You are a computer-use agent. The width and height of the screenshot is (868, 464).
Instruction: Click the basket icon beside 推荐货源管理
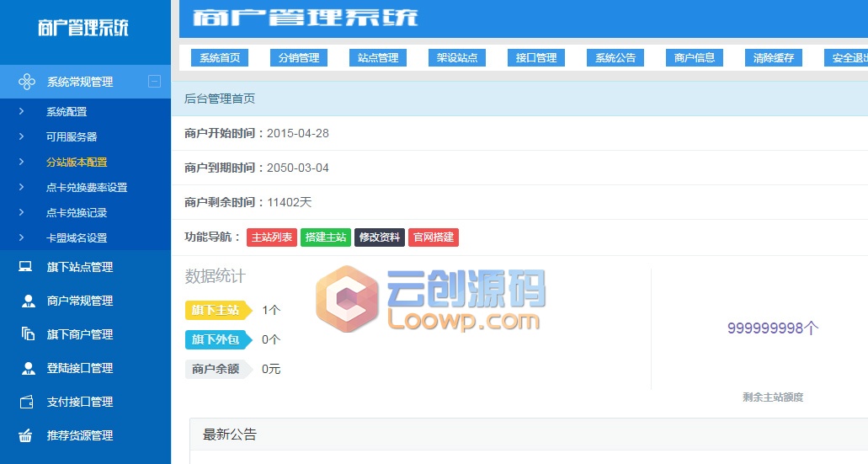(x=25, y=435)
